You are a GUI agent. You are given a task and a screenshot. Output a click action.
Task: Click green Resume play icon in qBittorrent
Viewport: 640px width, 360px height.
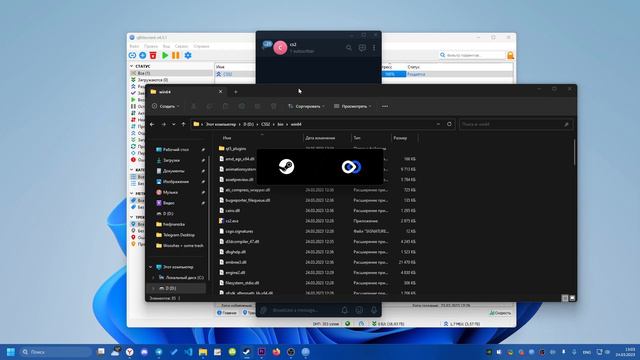[165, 55]
